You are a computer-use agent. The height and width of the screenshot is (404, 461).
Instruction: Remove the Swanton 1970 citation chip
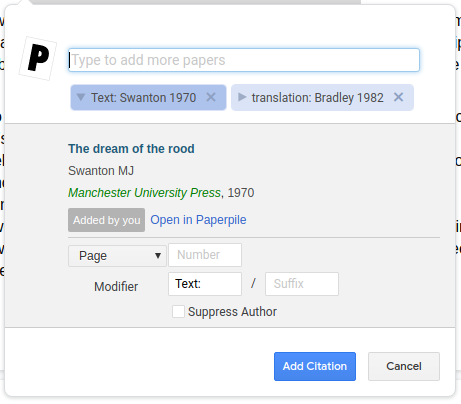(211, 97)
